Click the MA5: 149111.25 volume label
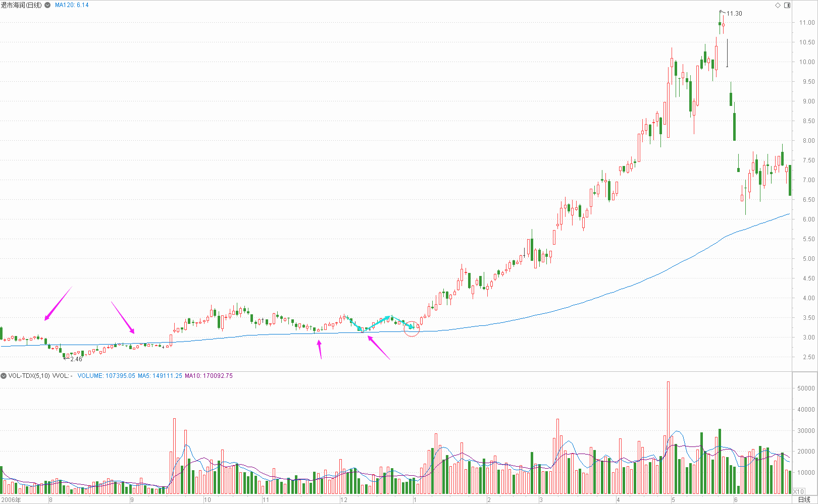The width and height of the screenshot is (818, 504). pos(160,376)
